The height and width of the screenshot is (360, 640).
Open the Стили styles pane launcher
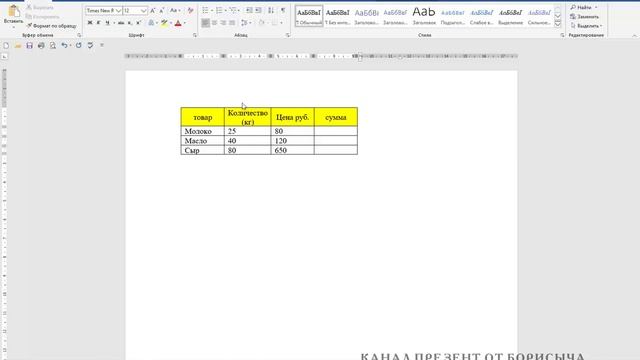[x=562, y=36]
